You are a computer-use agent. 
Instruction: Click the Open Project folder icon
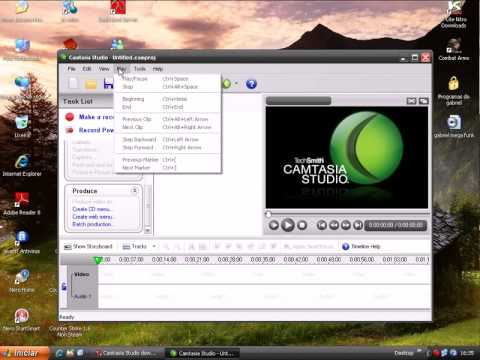[x=91, y=84]
